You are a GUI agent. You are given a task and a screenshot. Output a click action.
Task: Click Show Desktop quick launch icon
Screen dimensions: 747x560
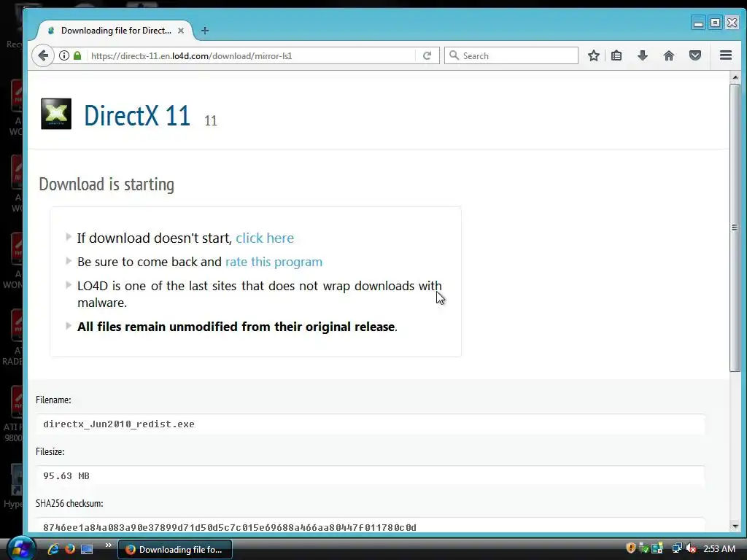87,550
